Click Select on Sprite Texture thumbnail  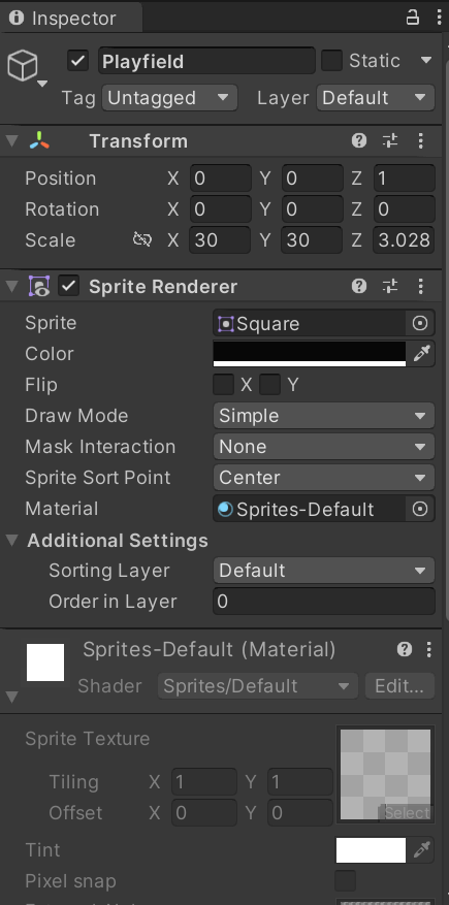click(407, 813)
